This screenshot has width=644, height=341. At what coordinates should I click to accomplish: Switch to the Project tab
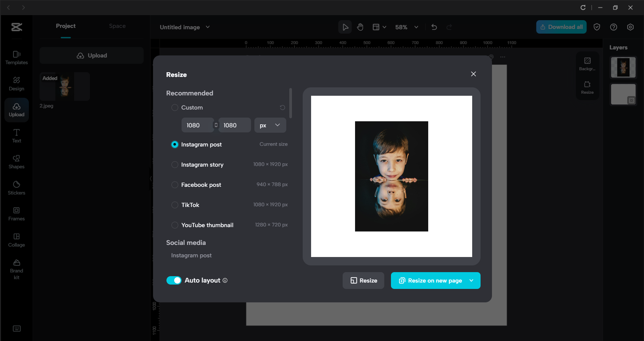point(66,26)
